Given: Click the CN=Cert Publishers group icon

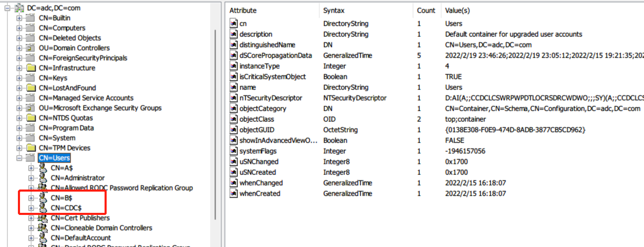Looking at the screenshot, I should click(x=42, y=218).
